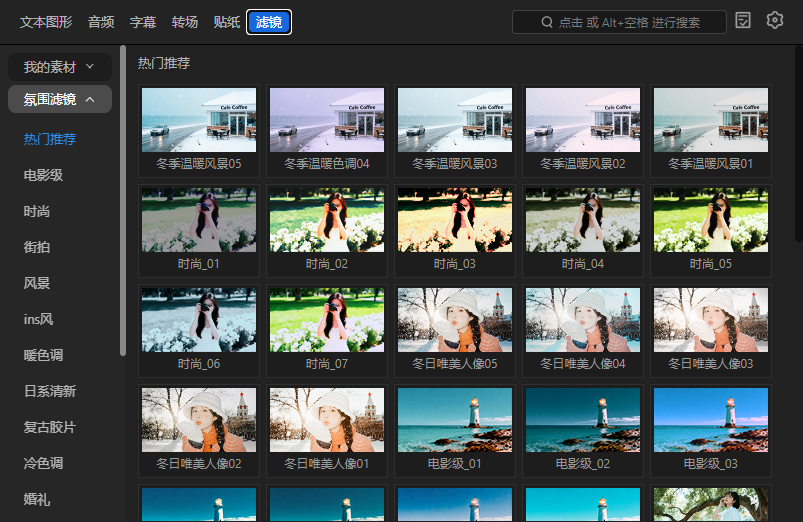Image resolution: width=803 pixels, height=522 pixels.
Task: Click the sidebar category scrollbar
Action: pos(123,200)
